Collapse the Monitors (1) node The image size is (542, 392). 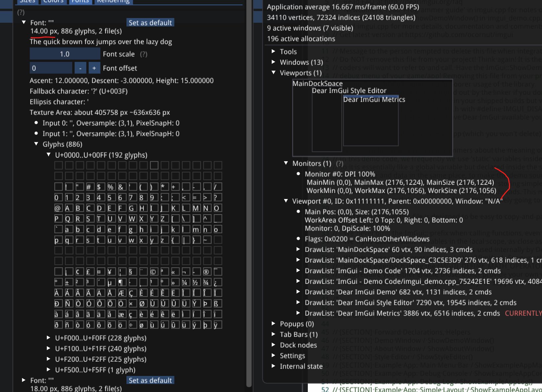286,163
